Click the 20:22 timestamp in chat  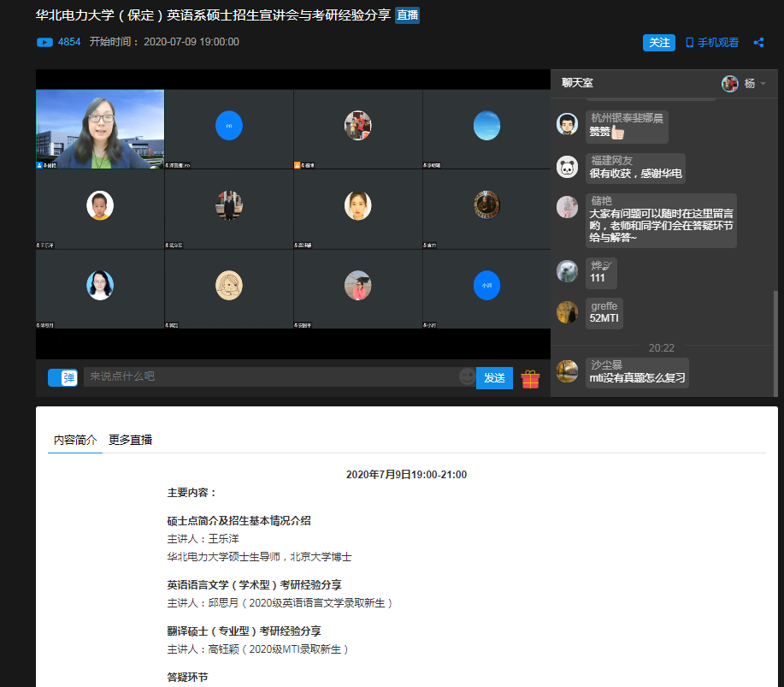pyautogui.click(x=661, y=348)
